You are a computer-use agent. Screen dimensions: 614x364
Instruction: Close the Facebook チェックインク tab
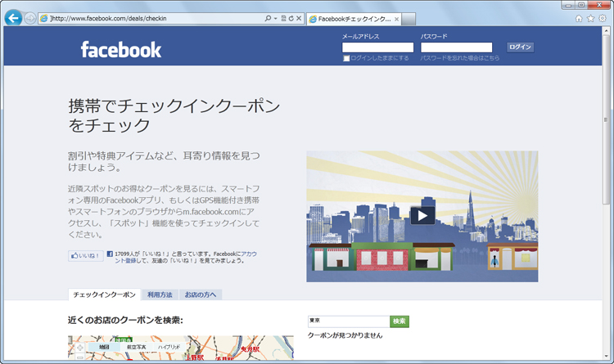tap(397, 19)
